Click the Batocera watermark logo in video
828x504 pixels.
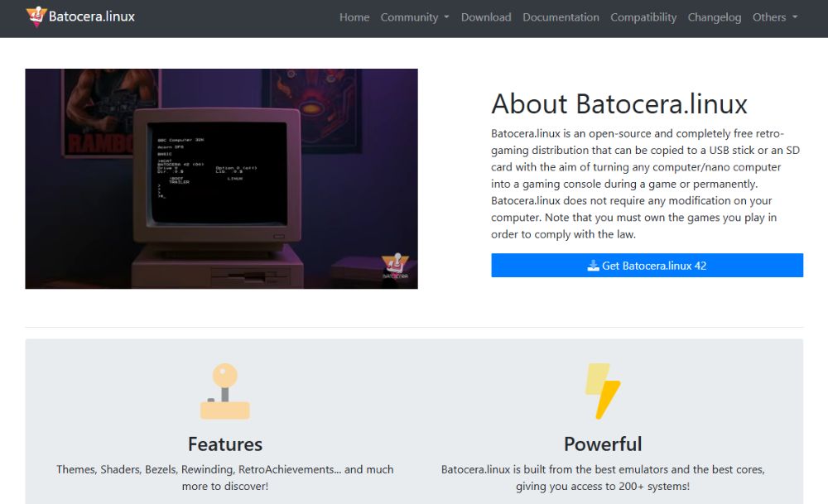point(395,268)
